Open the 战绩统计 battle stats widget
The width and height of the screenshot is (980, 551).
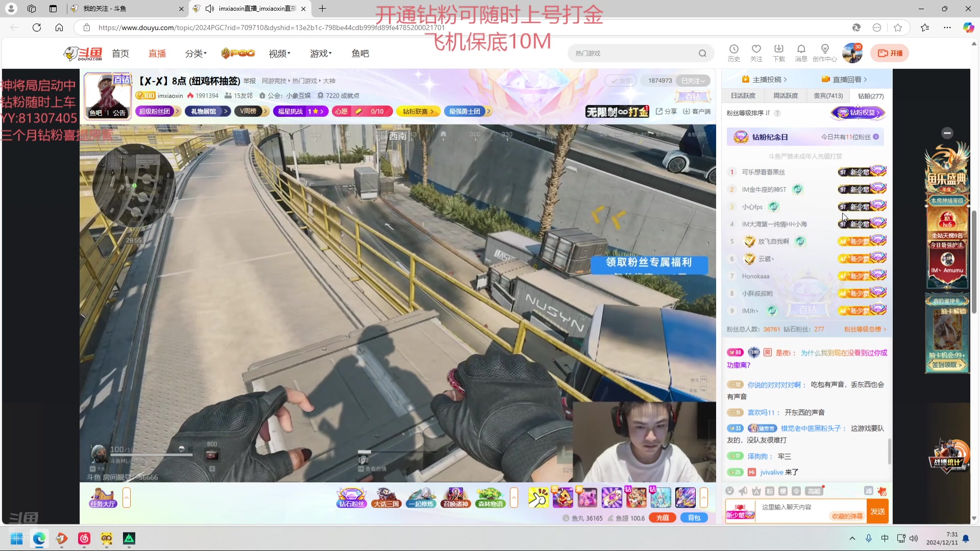[x=949, y=457]
